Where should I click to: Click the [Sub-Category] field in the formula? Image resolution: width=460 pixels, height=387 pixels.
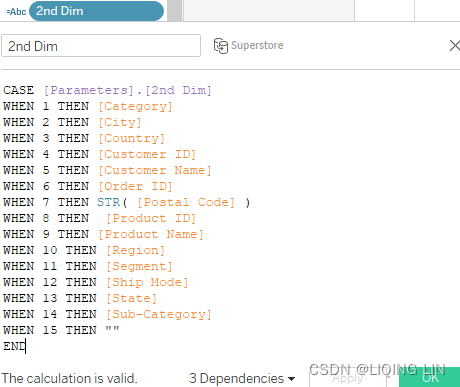pyautogui.click(x=159, y=314)
